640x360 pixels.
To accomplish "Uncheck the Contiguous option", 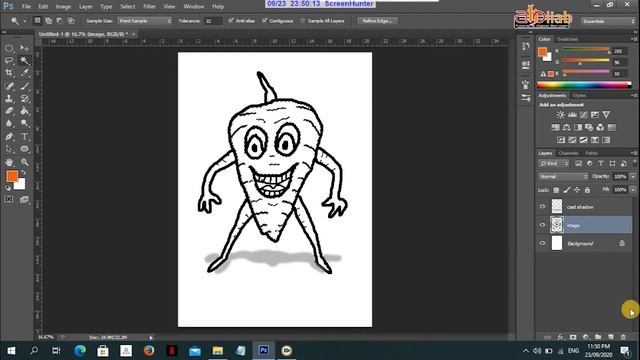I will pyautogui.click(x=264, y=20).
